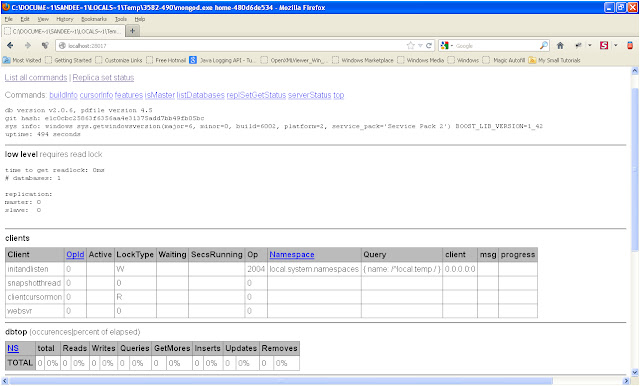Open the listDatabases command link
The image size is (640, 386).
click(200, 95)
